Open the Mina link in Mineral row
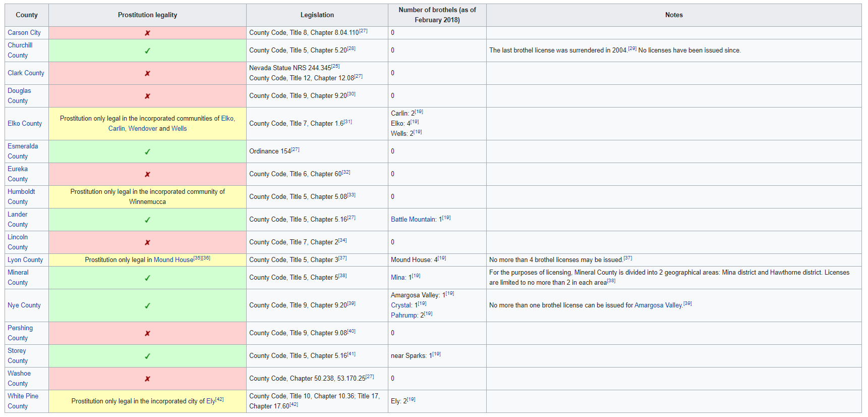 tap(397, 278)
